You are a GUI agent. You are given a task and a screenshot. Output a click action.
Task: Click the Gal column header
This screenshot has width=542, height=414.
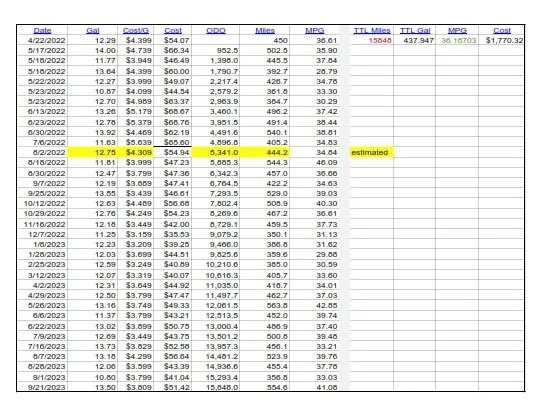[x=93, y=31]
